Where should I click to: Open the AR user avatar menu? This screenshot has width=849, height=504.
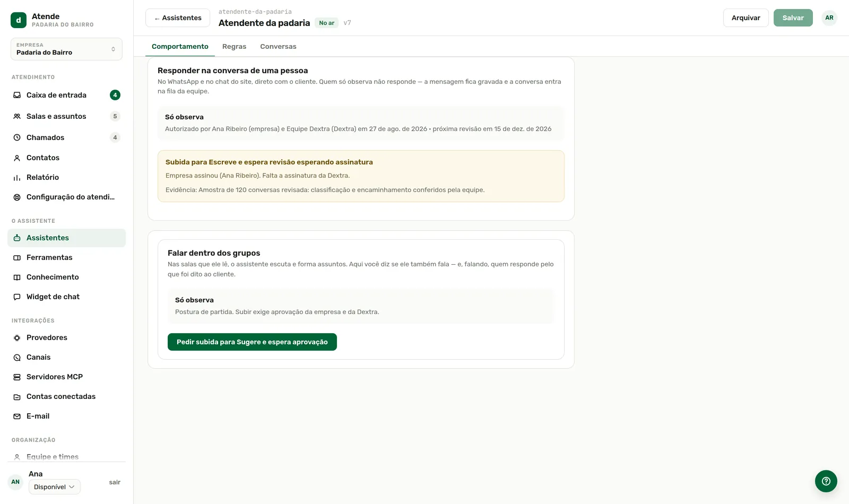829,18
